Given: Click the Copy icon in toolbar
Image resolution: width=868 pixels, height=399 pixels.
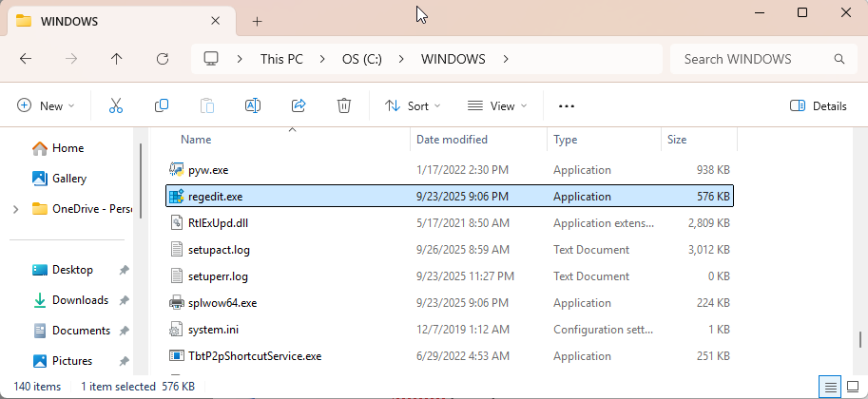Looking at the screenshot, I should pyautogui.click(x=162, y=105).
